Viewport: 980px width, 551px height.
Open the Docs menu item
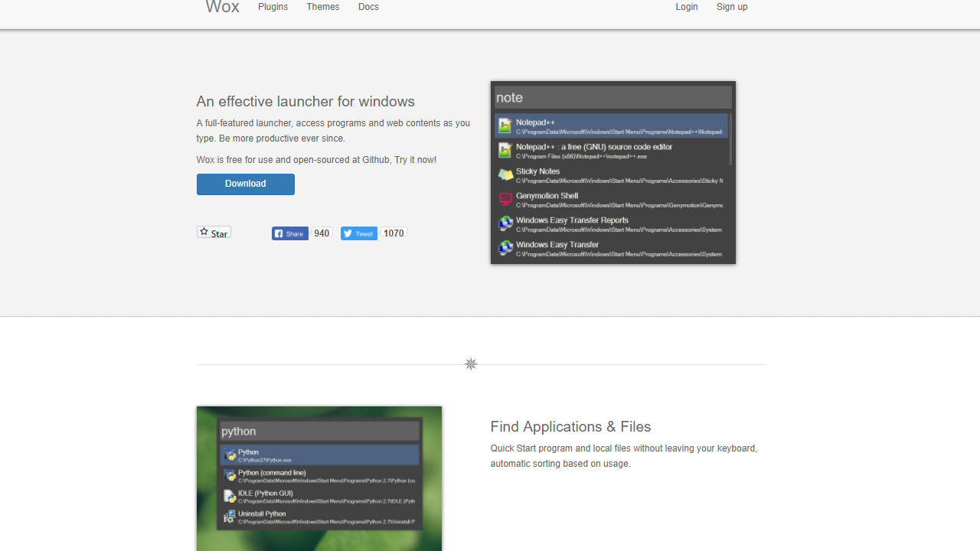368,7
